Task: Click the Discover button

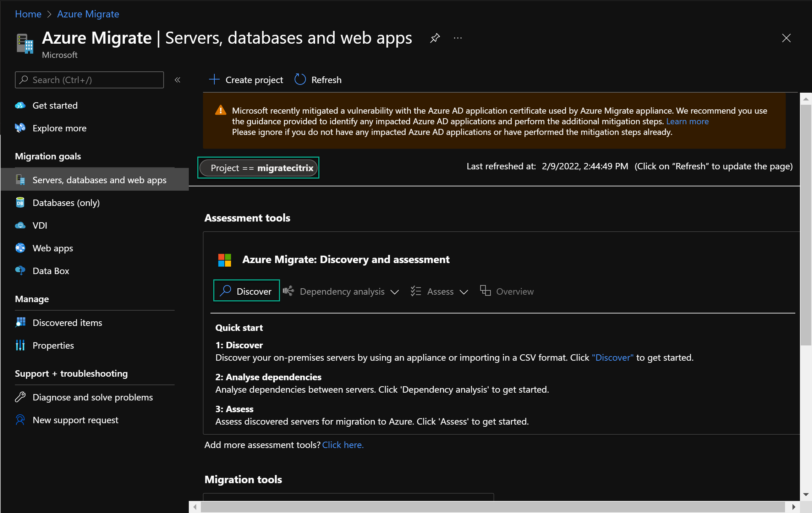Action: pyautogui.click(x=246, y=291)
